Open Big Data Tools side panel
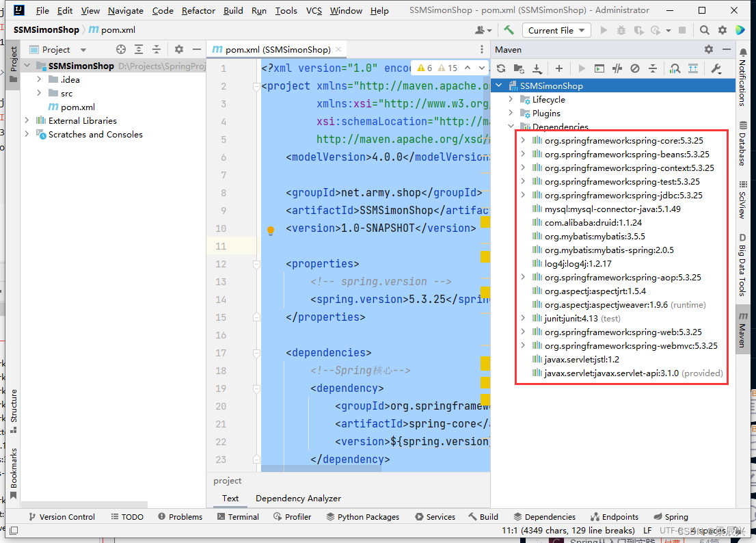Viewport: 756px width, 543px height. click(743, 265)
